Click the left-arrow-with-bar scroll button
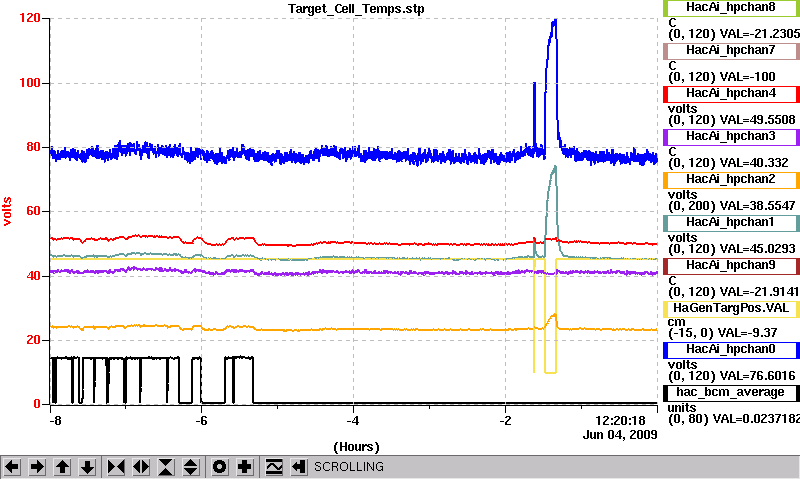Image resolution: width=800 pixels, height=479 pixels. [299, 467]
